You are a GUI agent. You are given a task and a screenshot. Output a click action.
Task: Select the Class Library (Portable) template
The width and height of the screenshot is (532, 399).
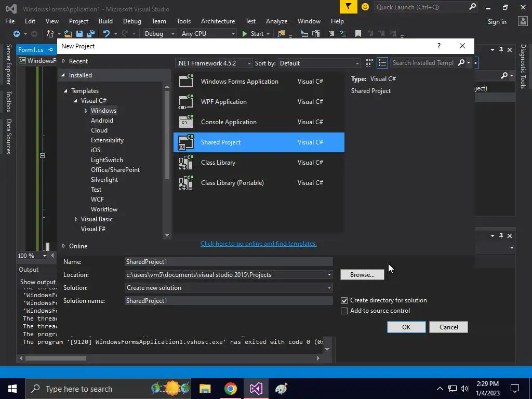(x=259, y=182)
